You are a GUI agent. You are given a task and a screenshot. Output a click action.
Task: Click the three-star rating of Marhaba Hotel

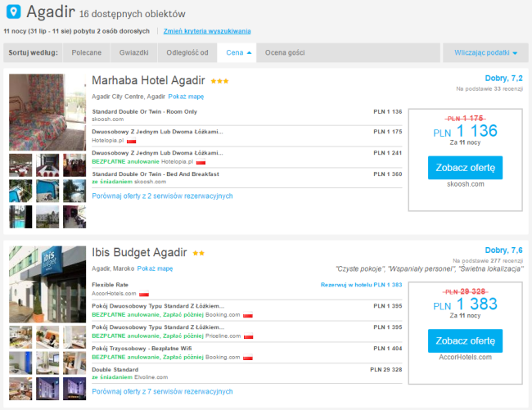click(x=219, y=82)
